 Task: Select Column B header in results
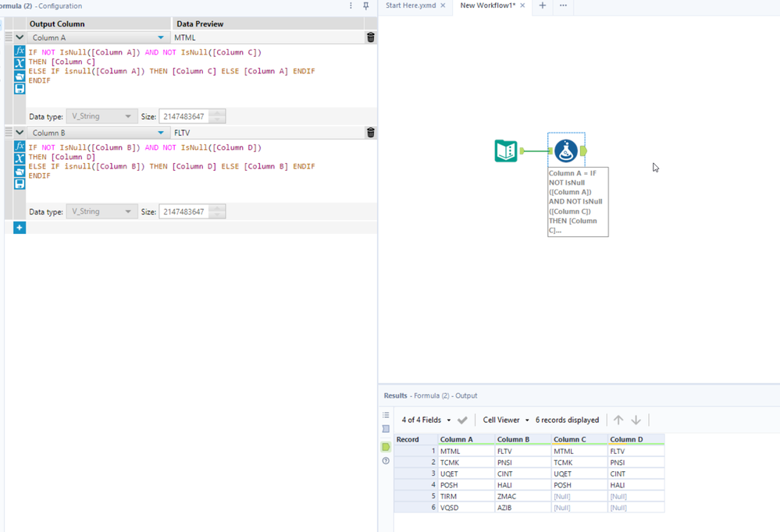tap(523, 439)
